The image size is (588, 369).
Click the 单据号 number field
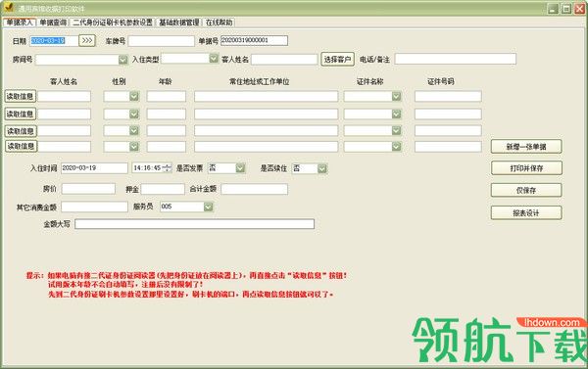coord(254,40)
